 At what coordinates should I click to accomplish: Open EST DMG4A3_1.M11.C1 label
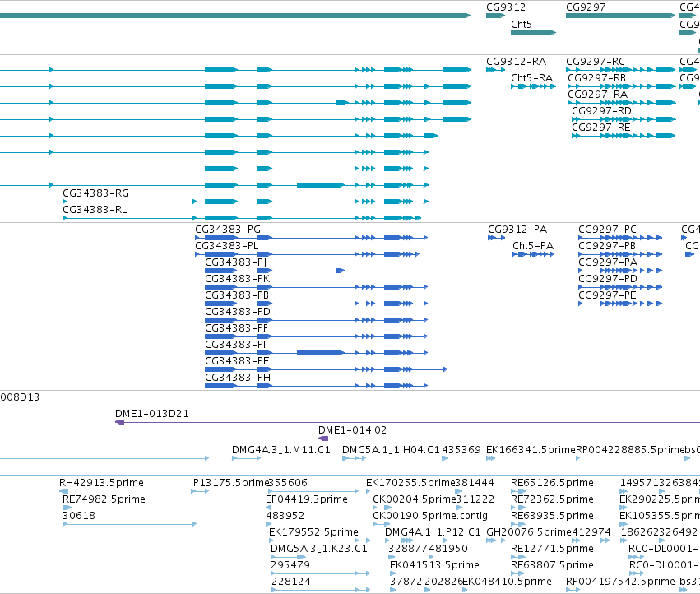(281, 450)
